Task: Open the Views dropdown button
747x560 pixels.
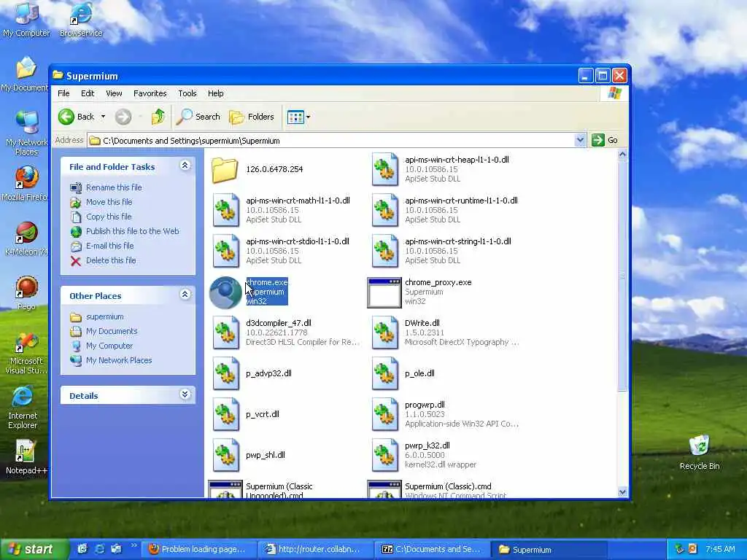Action: (x=298, y=117)
